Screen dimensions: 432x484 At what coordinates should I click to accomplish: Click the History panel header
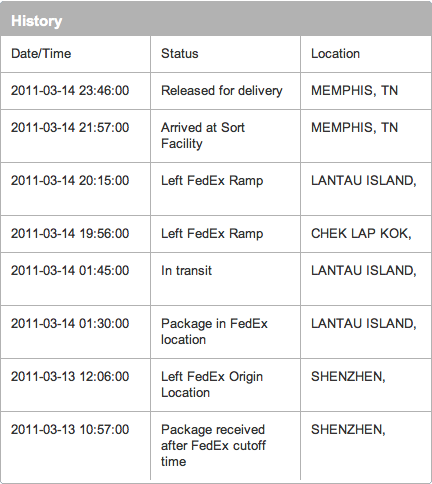tap(216, 21)
